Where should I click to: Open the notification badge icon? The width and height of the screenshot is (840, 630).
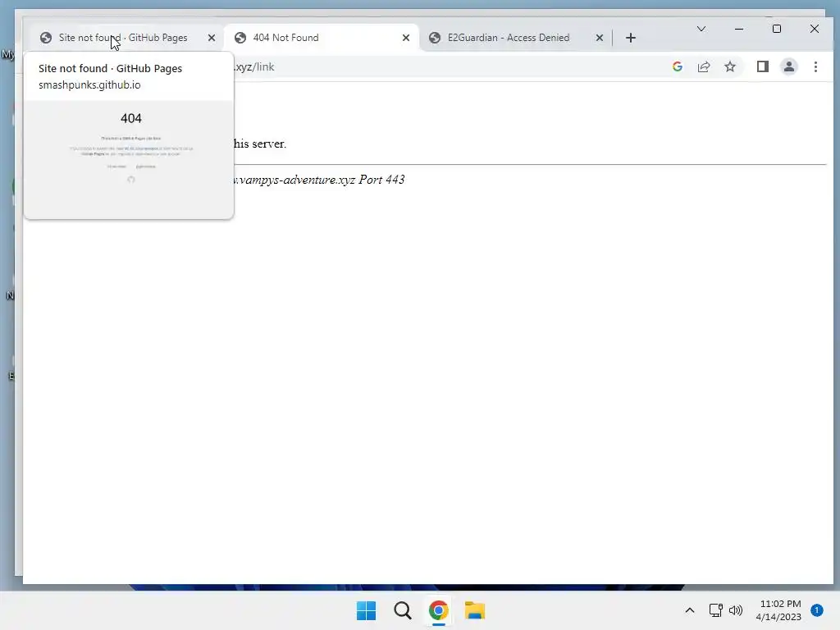(816, 610)
